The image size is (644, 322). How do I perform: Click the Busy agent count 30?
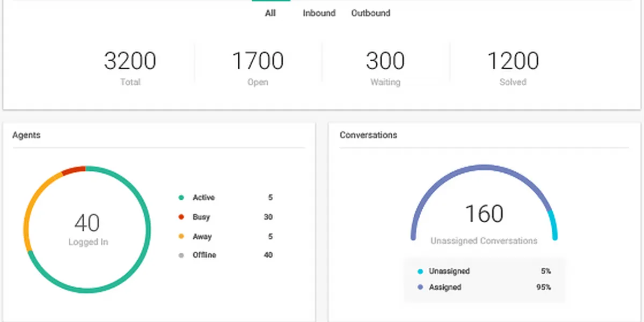click(268, 217)
